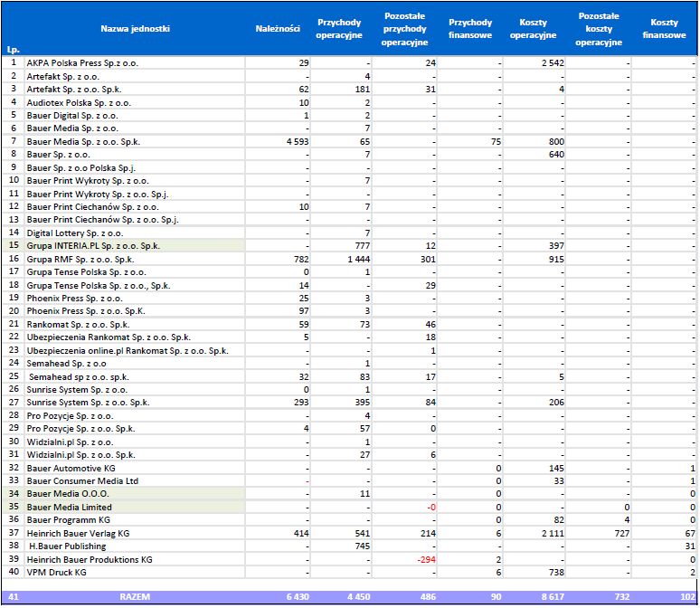Image resolution: width=700 pixels, height=608 pixels.
Task: Select the 8 617 total operating costs
Action: 553,596
